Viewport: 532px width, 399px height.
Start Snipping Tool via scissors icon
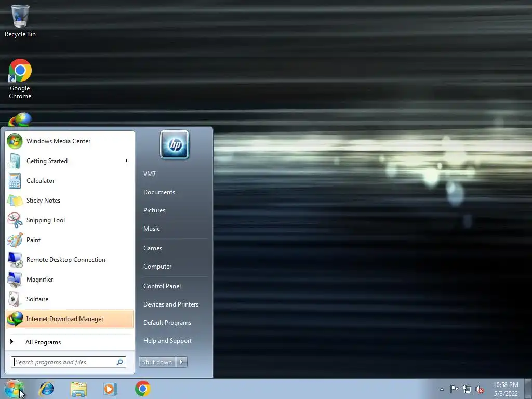tap(15, 220)
